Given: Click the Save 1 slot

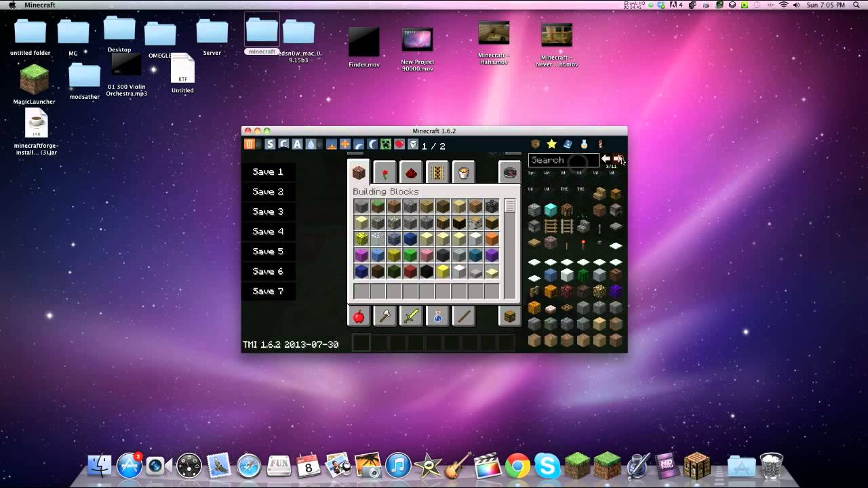Looking at the screenshot, I should 268,171.
